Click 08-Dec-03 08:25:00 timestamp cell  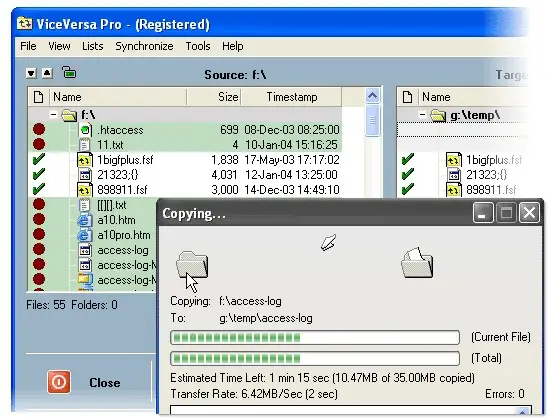point(292,130)
